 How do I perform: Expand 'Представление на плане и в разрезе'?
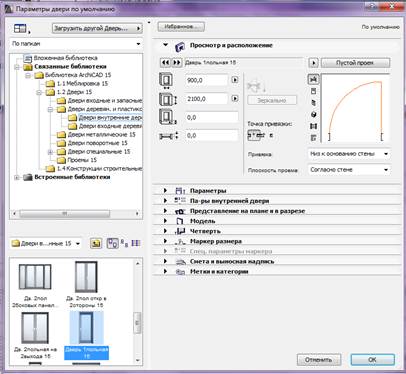165,211
